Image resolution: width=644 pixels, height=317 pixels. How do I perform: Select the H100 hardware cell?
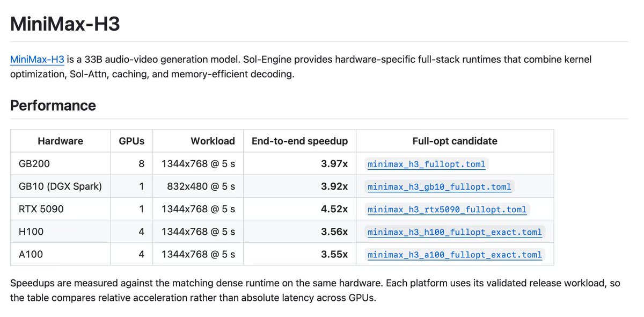61,231
